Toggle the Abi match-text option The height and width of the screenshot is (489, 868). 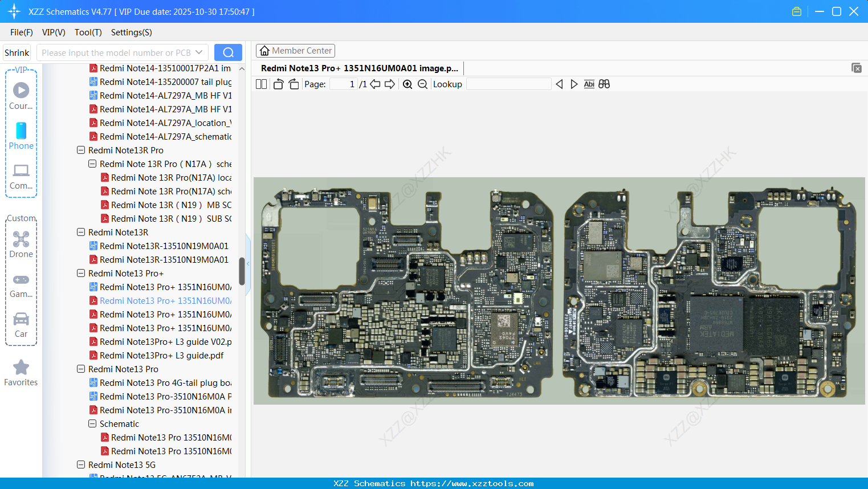point(589,84)
